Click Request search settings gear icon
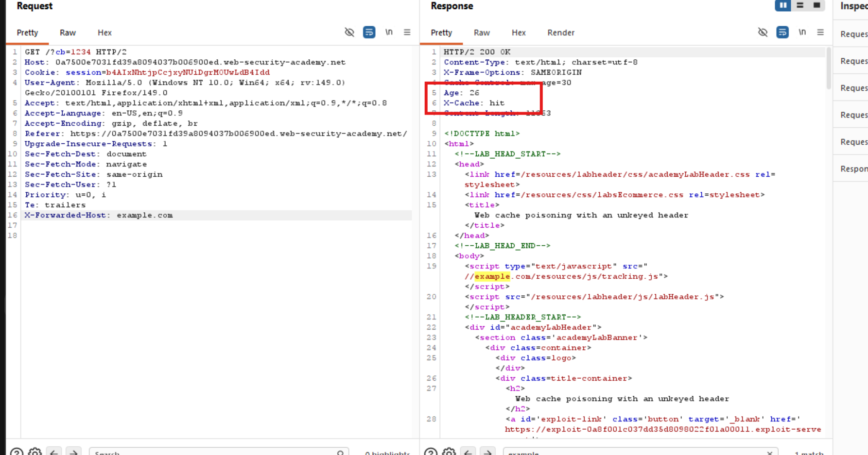The image size is (868, 455). pos(35,452)
